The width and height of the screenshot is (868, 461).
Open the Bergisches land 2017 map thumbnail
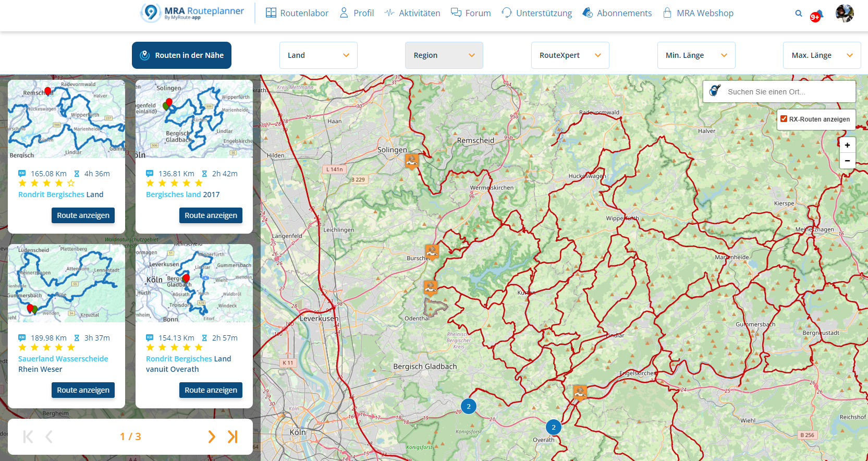(x=194, y=119)
